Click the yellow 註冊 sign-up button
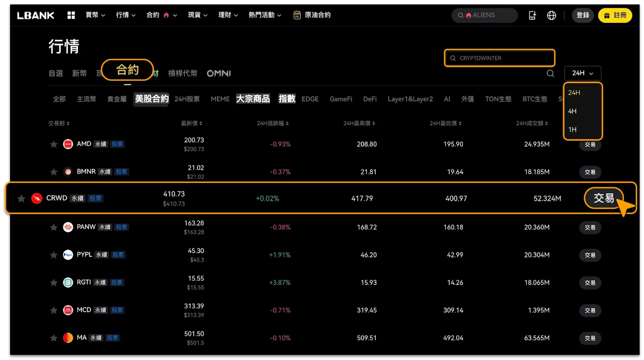This screenshot has height=360, width=644. [x=615, y=15]
